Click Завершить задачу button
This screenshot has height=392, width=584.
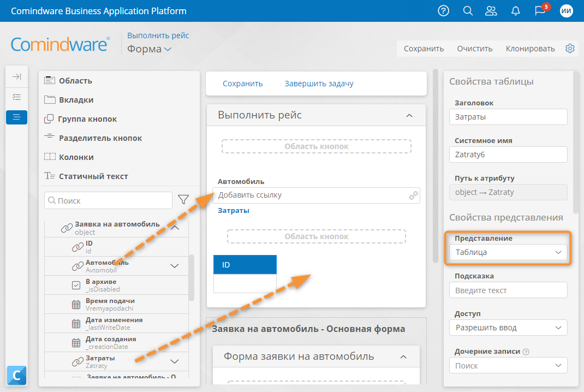[319, 84]
